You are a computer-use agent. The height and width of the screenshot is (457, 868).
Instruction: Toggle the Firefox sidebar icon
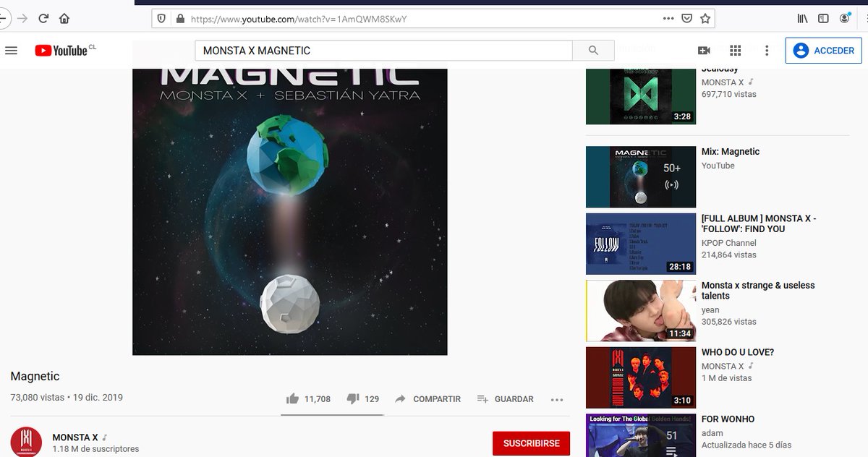(823, 19)
